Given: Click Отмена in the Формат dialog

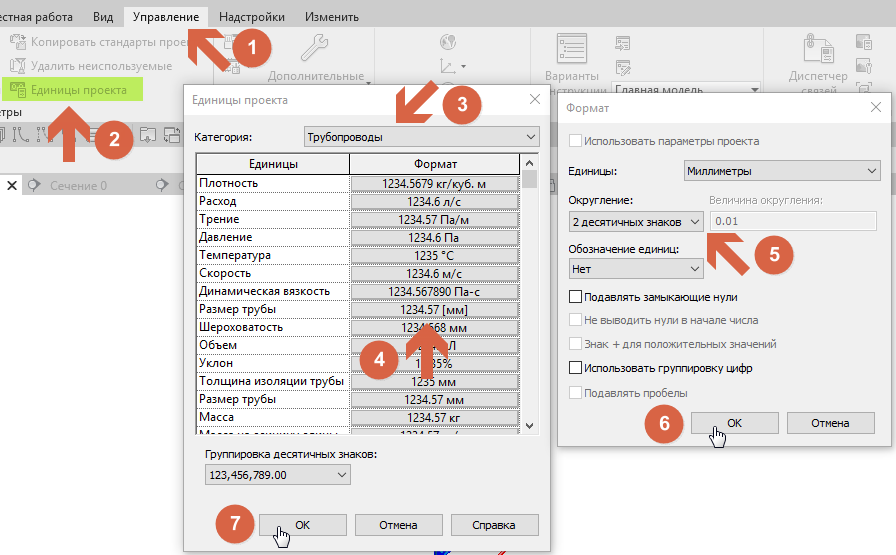Looking at the screenshot, I should click(830, 423).
